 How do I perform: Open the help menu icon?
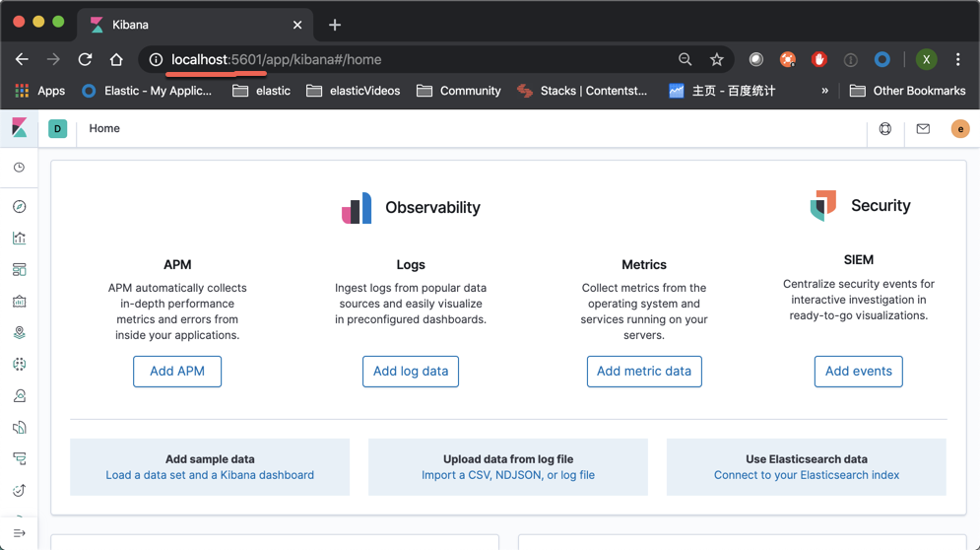click(x=885, y=129)
